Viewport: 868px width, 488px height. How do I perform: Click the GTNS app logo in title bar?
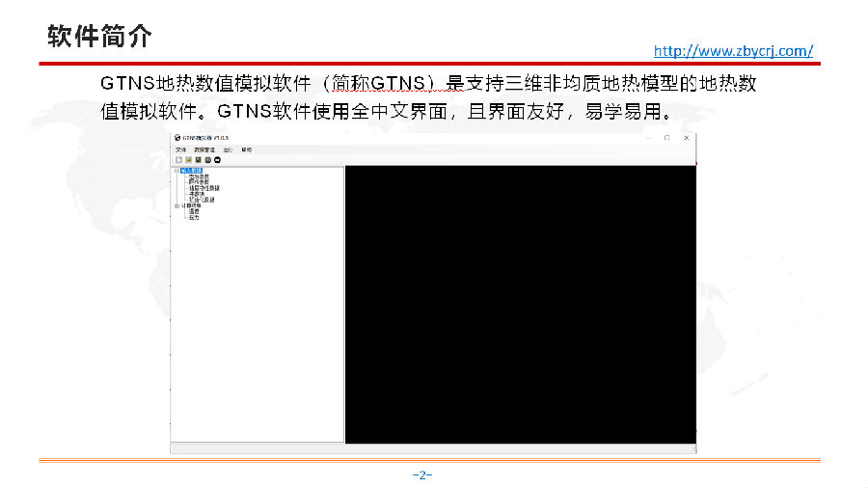click(176, 139)
